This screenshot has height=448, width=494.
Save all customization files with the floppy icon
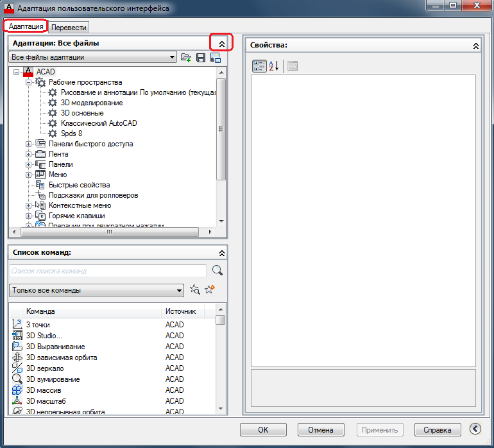[x=201, y=57]
